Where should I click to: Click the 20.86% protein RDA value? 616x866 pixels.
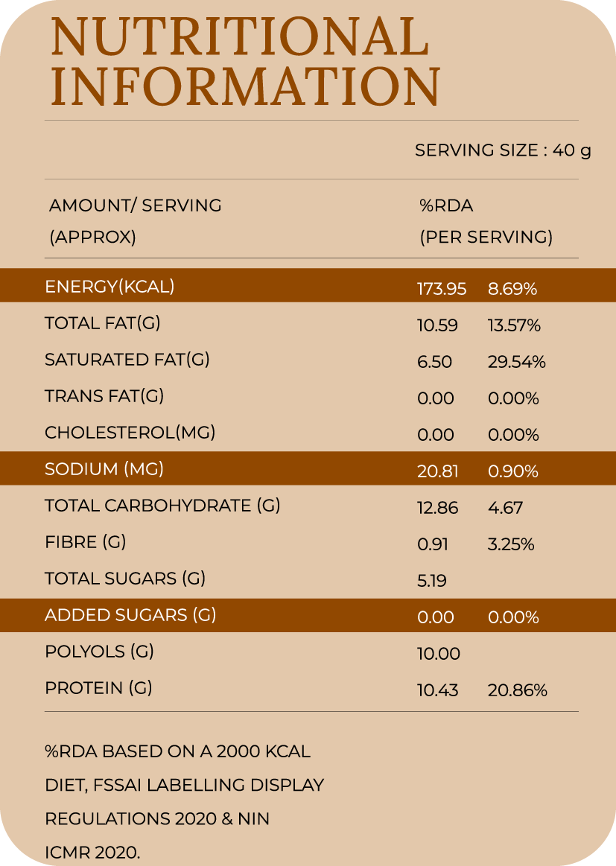(x=517, y=690)
